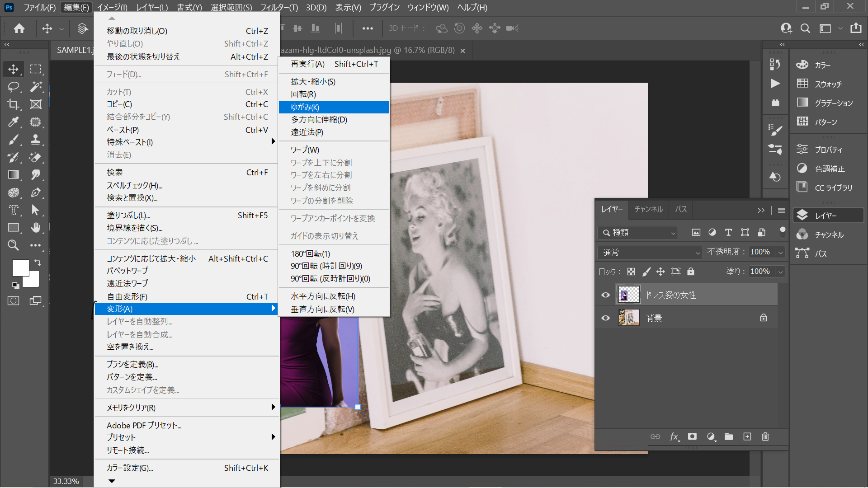Toggle lock all padlock button
Image resolution: width=868 pixels, height=488 pixels.
(691, 272)
